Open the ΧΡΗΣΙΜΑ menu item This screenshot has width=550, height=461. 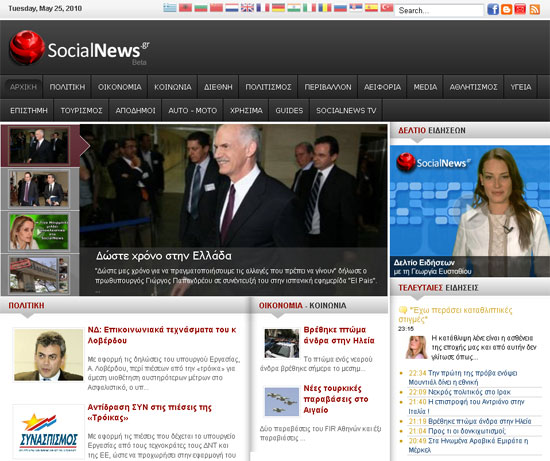(246, 111)
